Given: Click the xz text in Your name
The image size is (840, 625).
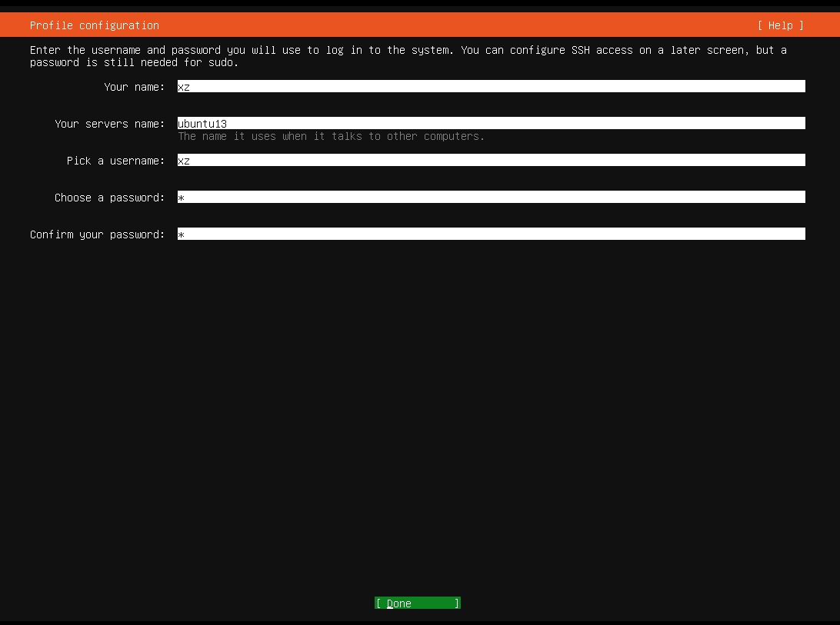Looking at the screenshot, I should (184, 87).
